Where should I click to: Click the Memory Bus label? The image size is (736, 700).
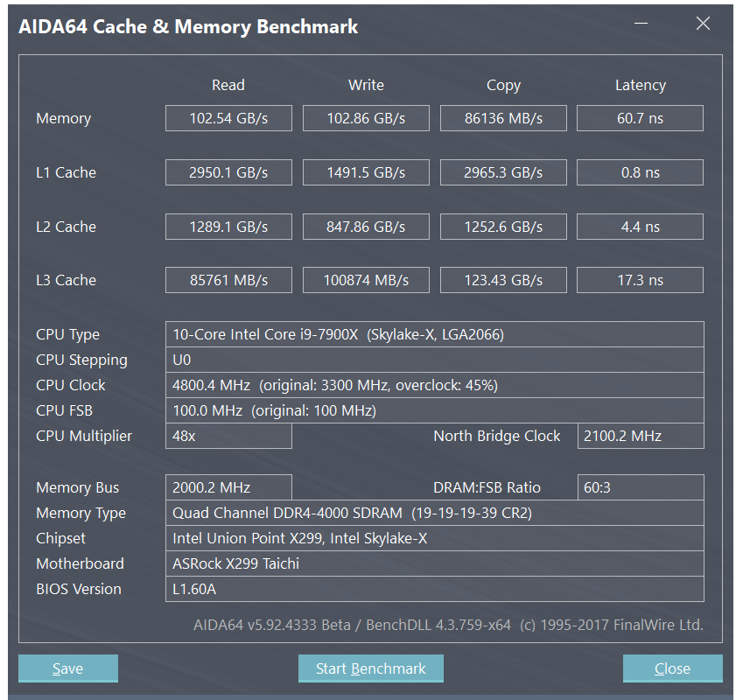77,488
